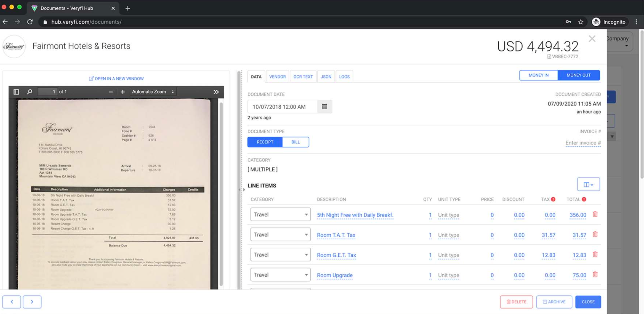Image resolution: width=644 pixels, height=314 pixels.
Task: Zoom out the PDF with minus icon
Action: [111, 92]
